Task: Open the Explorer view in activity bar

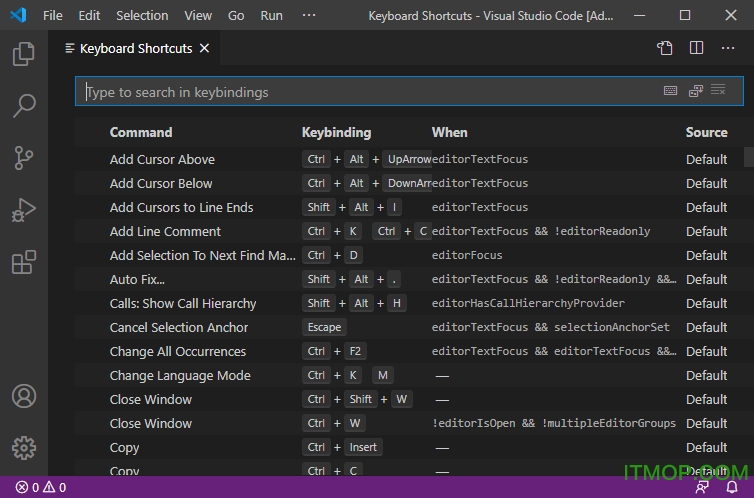Action: pyautogui.click(x=24, y=53)
